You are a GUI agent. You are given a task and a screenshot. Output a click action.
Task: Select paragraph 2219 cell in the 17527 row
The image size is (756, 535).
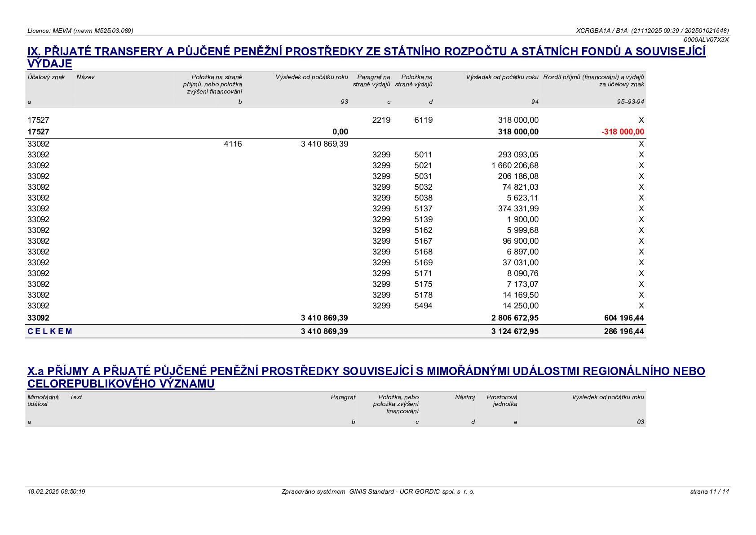click(x=381, y=120)
